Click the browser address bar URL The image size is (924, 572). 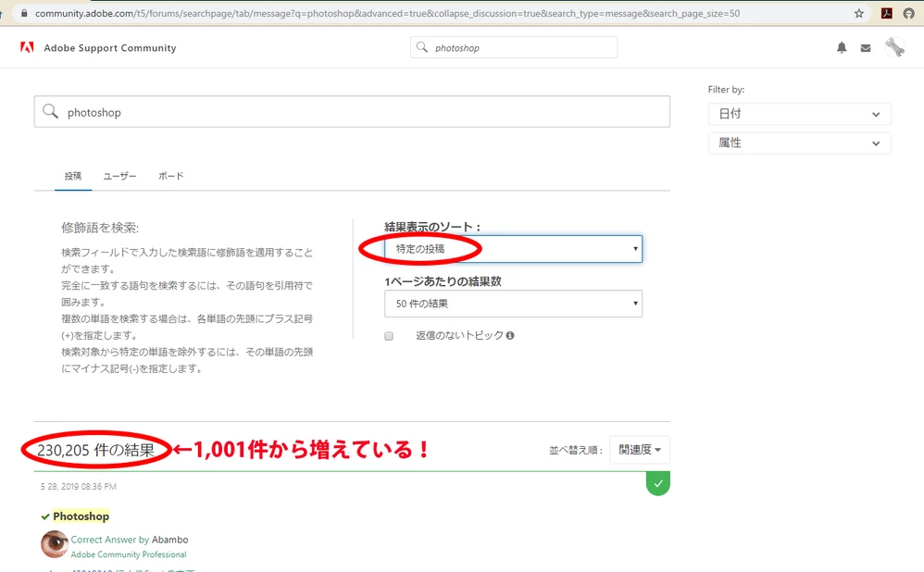pos(387,13)
